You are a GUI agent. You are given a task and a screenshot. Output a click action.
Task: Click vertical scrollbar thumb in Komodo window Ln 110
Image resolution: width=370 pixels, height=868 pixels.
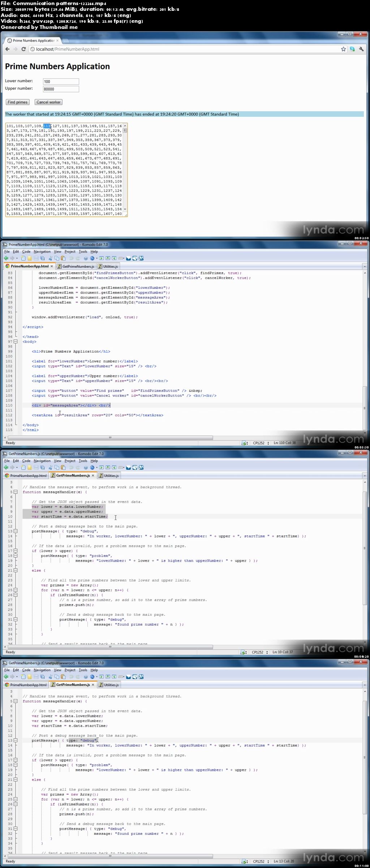point(365,408)
